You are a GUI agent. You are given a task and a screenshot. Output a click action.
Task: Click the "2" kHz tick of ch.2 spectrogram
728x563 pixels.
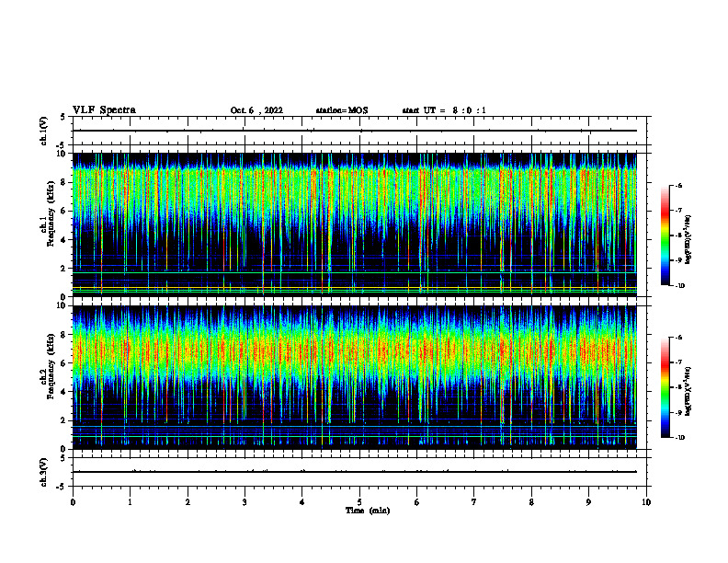point(64,420)
